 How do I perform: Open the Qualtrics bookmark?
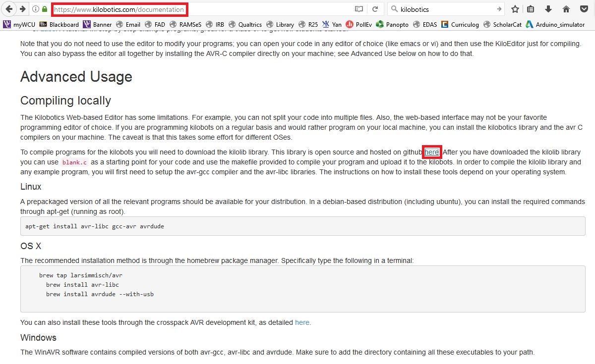(x=245, y=24)
